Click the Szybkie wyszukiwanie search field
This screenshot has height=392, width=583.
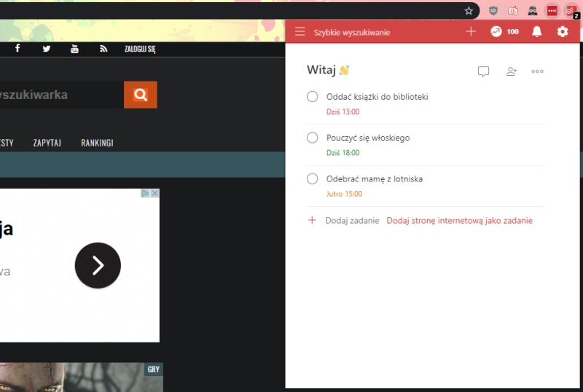pyautogui.click(x=352, y=32)
